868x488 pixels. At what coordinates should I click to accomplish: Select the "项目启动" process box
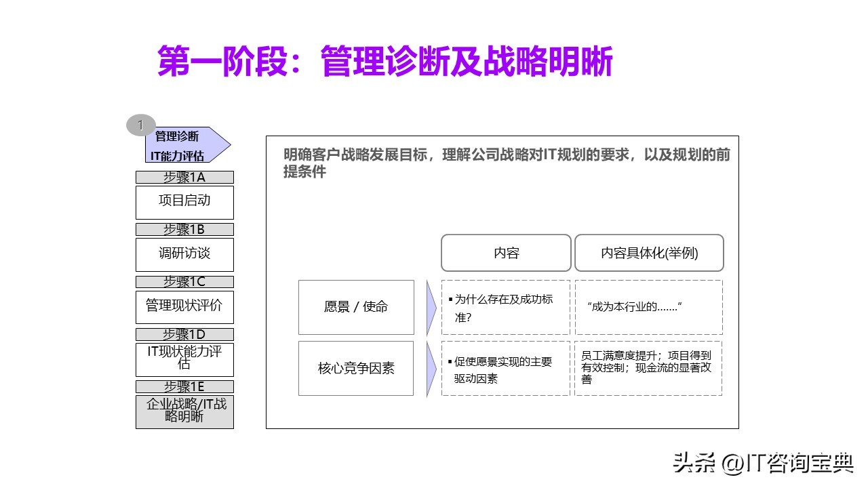click(184, 201)
